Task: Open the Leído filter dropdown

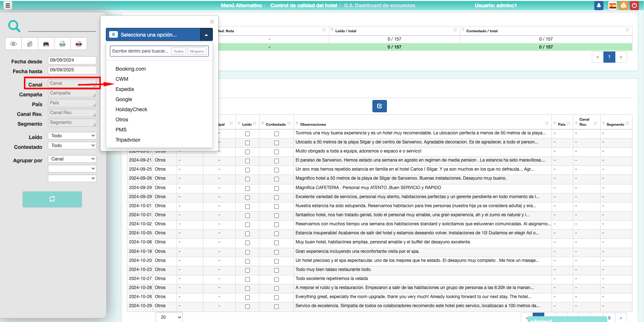Action: (x=72, y=136)
